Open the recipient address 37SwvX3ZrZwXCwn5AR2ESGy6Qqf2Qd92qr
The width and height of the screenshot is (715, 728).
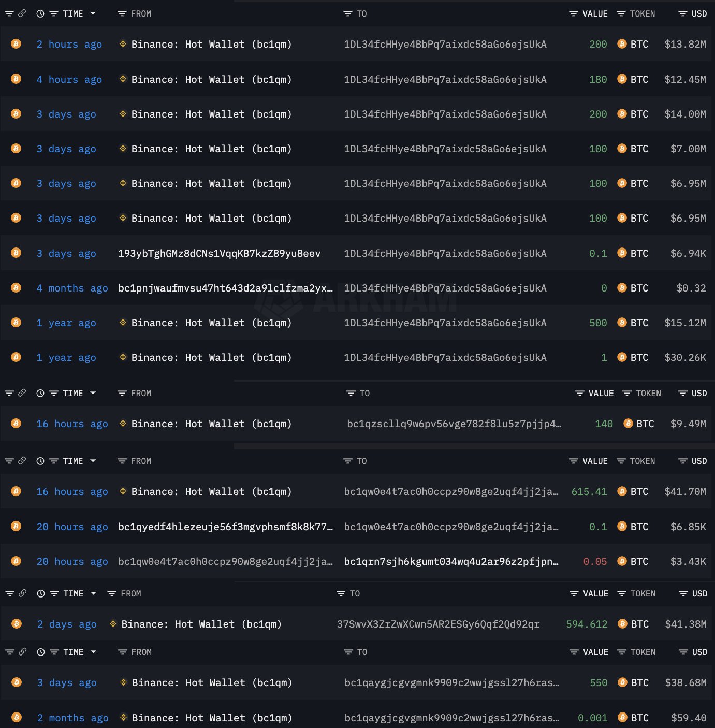click(438, 624)
